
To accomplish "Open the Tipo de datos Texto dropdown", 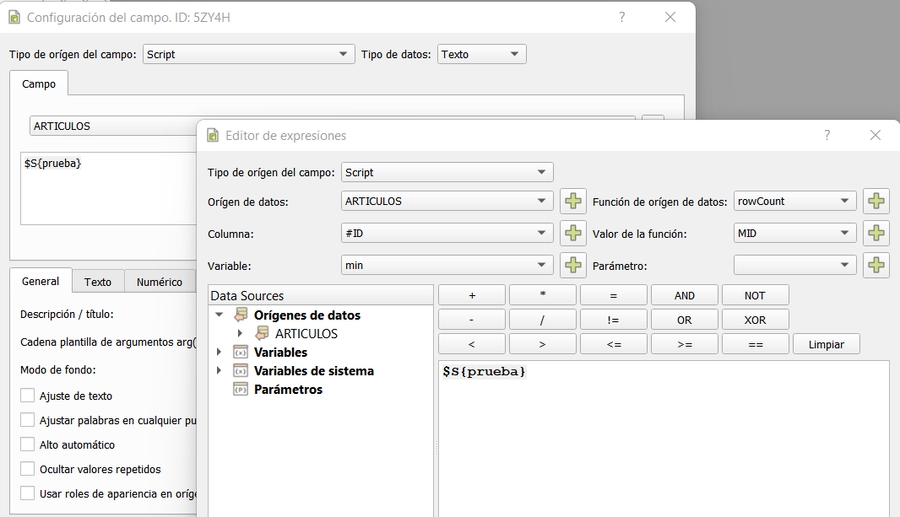I will pyautogui.click(x=482, y=54).
